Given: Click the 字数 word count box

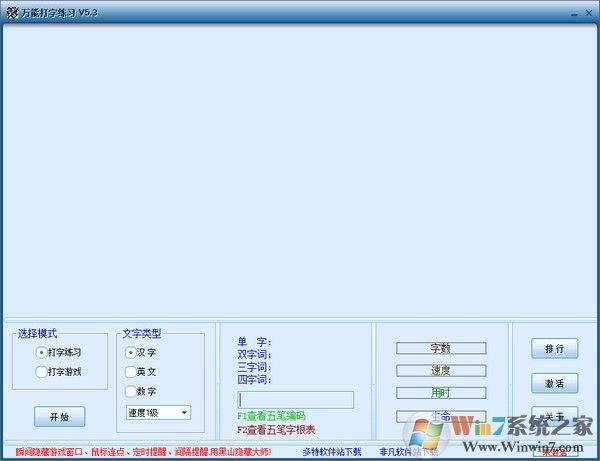Looking at the screenshot, I should [x=440, y=349].
